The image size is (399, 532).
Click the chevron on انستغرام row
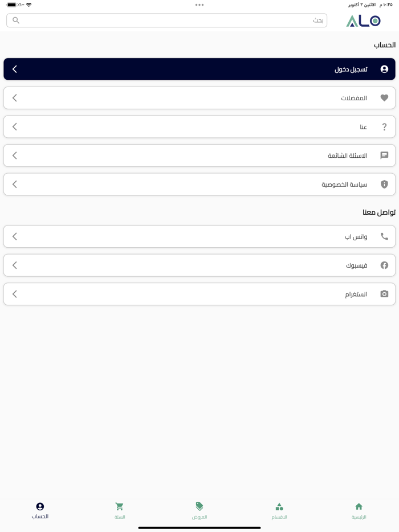coord(15,294)
